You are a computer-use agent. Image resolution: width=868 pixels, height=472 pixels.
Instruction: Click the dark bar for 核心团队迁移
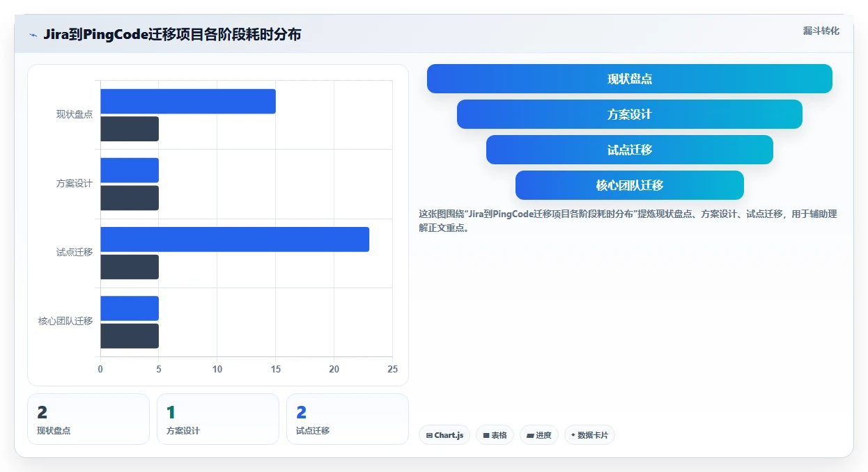coord(130,336)
